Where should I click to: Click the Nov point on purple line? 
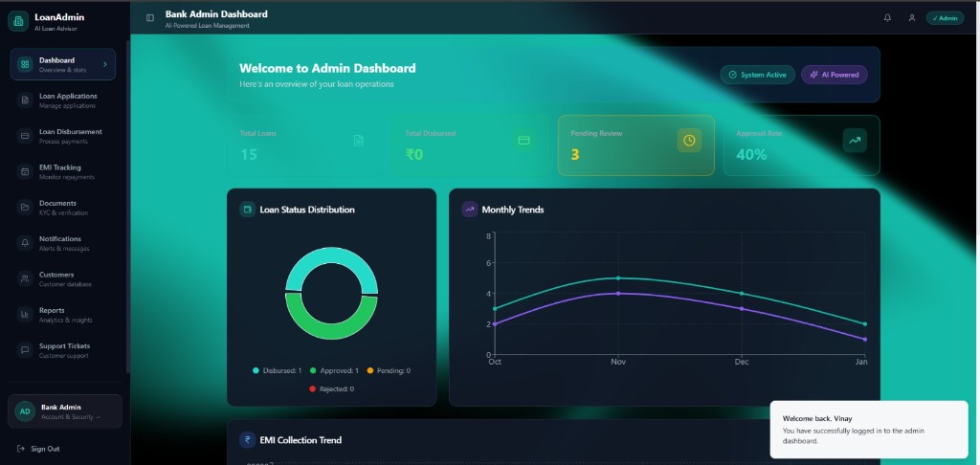618,293
